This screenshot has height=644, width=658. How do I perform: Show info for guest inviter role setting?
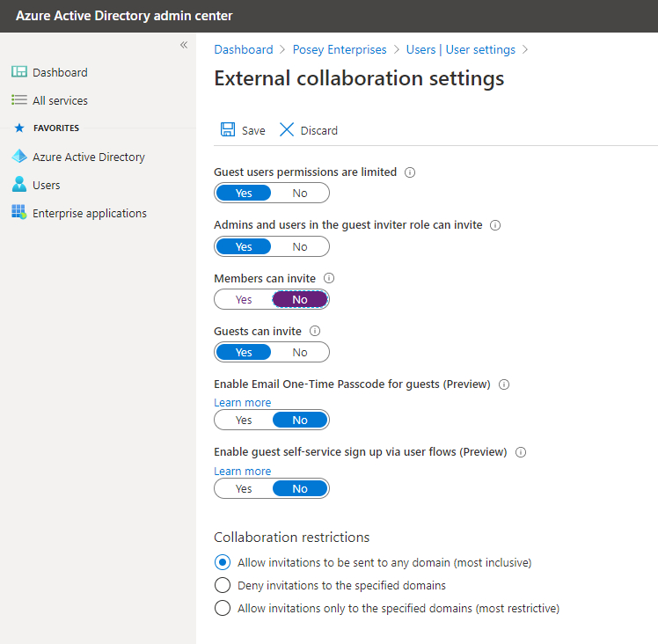[495, 225]
